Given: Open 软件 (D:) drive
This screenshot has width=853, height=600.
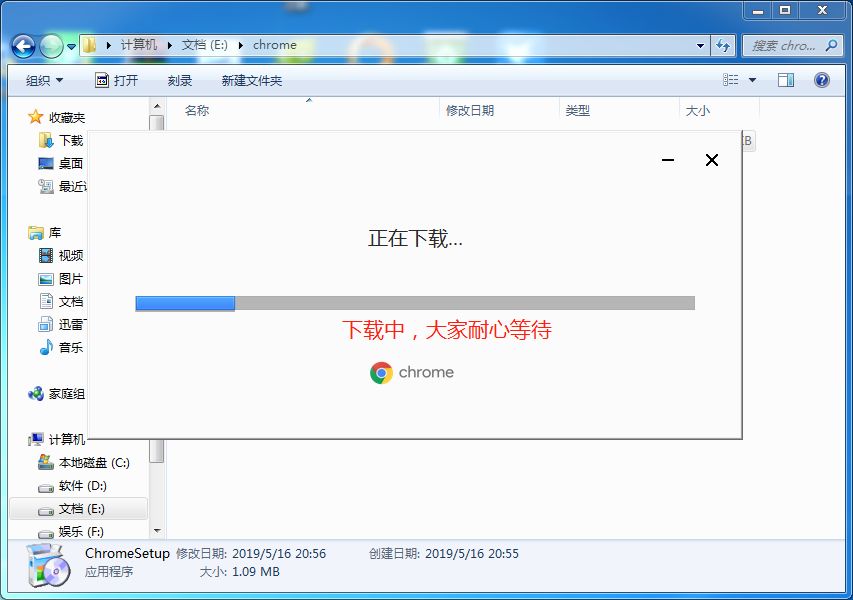Looking at the screenshot, I should tap(83, 486).
